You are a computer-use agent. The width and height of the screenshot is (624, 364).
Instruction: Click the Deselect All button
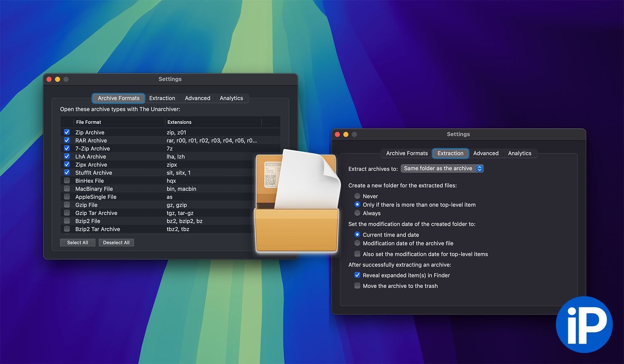coord(116,243)
